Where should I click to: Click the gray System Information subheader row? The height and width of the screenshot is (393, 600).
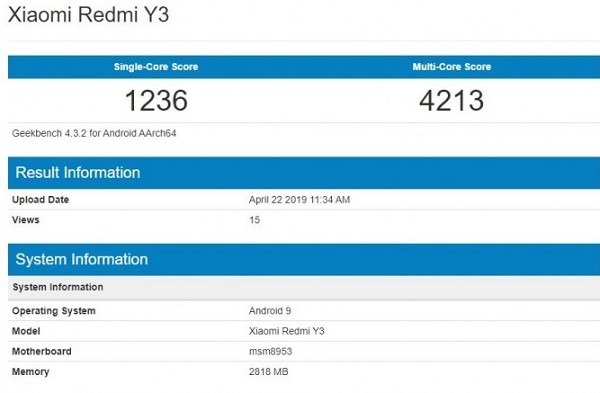pyautogui.click(x=304, y=287)
